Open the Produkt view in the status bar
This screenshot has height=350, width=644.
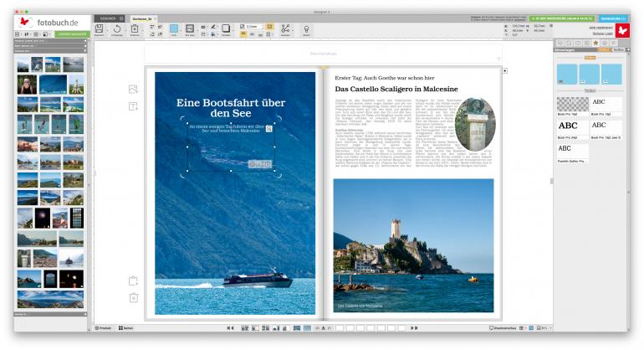(x=104, y=328)
